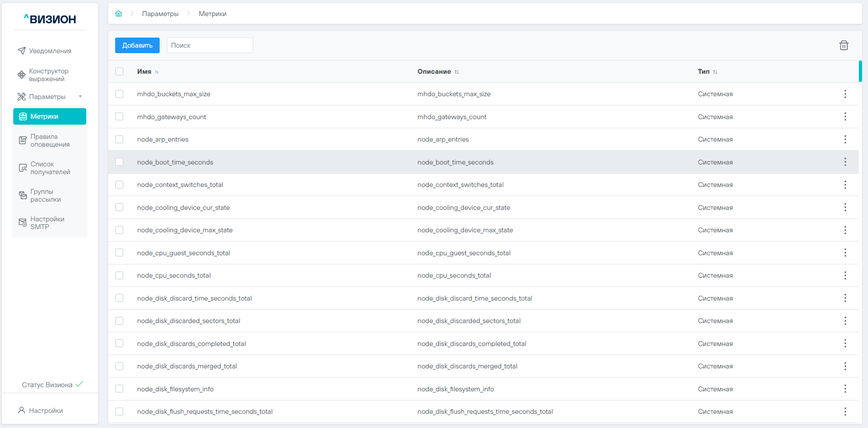Open the Mailing Groups sidebar icon
This screenshot has height=428, width=868.
coord(22,195)
